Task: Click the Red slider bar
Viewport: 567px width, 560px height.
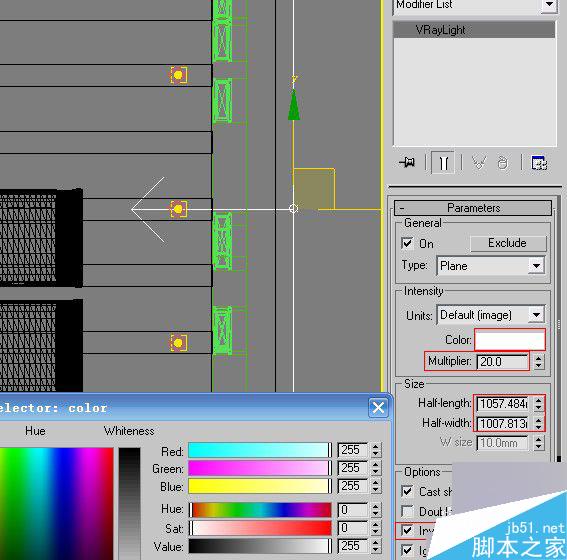Action: point(260,450)
